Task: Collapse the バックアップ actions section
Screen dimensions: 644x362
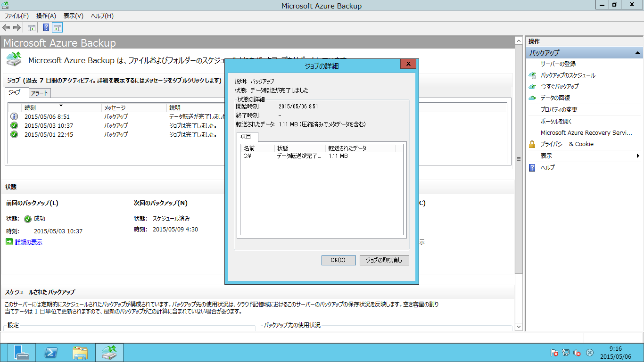Action: 637,53
